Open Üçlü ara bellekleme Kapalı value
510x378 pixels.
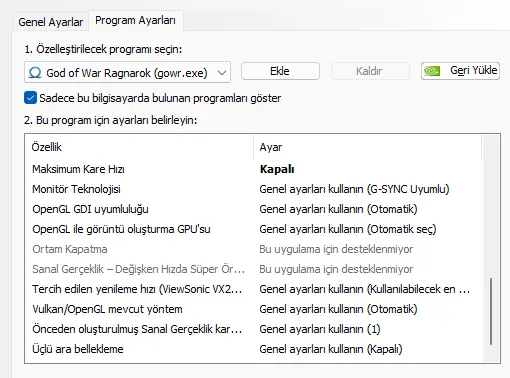(331, 349)
